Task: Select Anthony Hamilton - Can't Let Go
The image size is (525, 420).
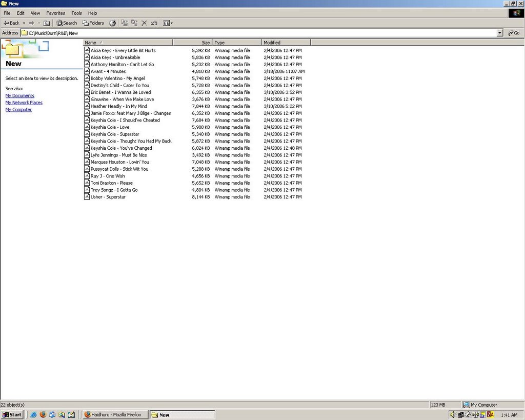Action: click(x=122, y=64)
